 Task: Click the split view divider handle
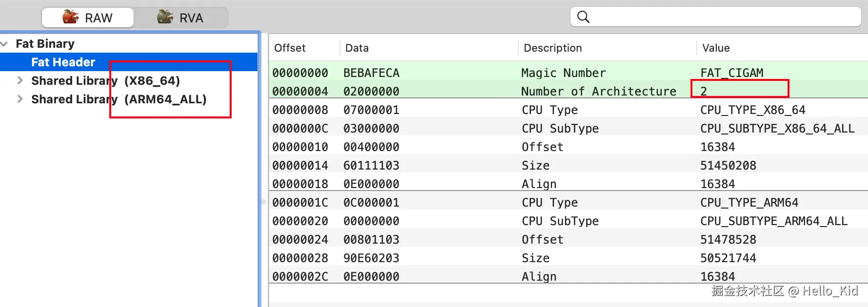(x=263, y=201)
